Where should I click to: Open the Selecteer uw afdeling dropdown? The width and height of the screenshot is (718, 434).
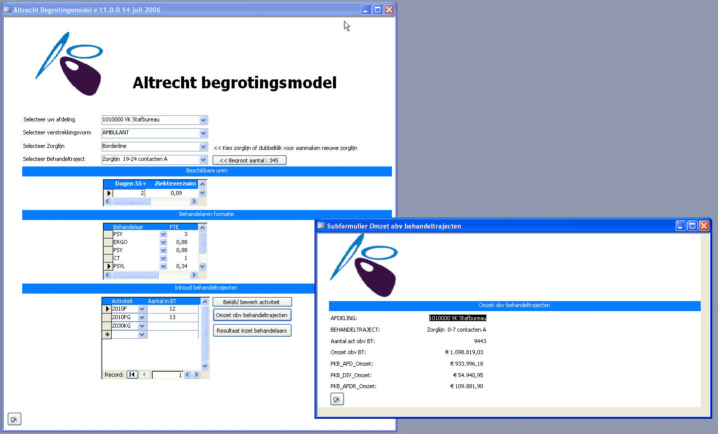click(x=203, y=120)
